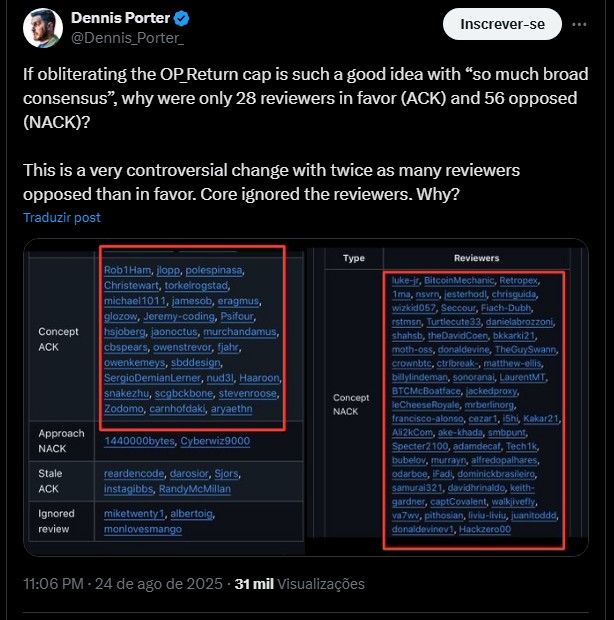This screenshot has height=620, width=614.
Task: Click the Inscrever-se subscribe button
Action: (502, 25)
